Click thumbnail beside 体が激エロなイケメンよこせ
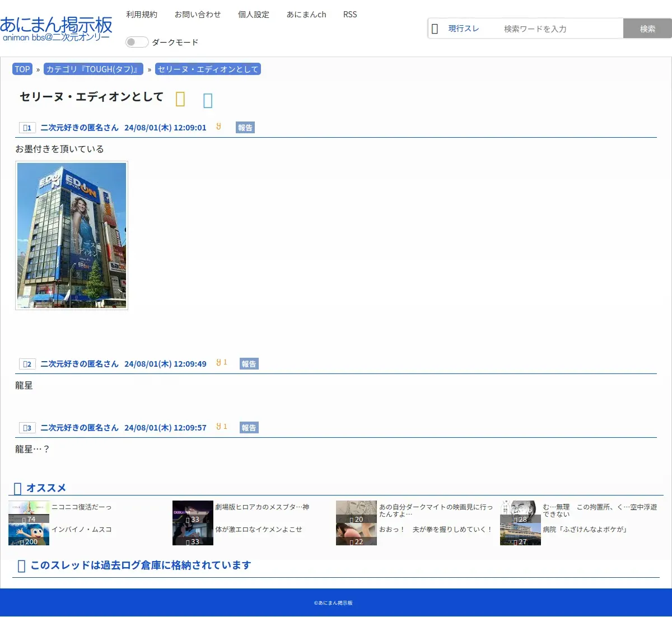Viewport: 672px width, 617px height. tap(193, 534)
